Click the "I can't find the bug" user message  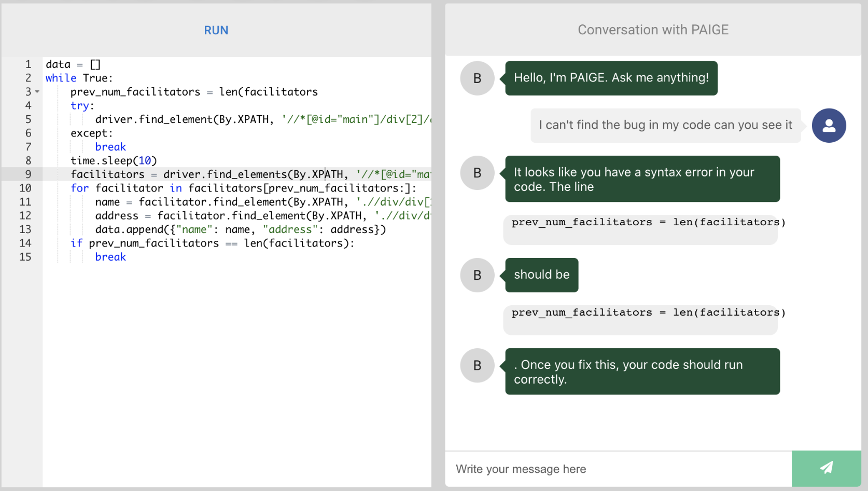(x=665, y=125)
